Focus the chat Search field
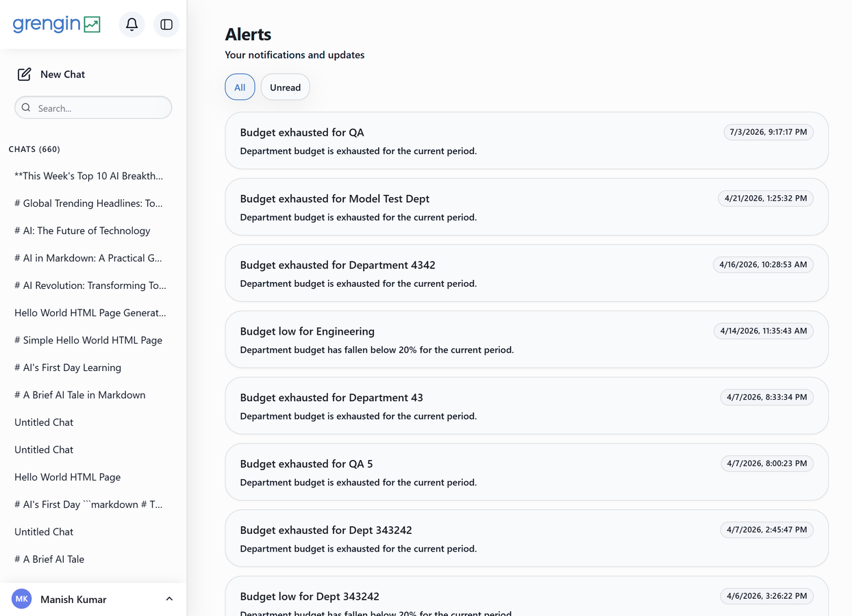Image resolution: width=852 pixels, height=616 pixels. [93, 107]
